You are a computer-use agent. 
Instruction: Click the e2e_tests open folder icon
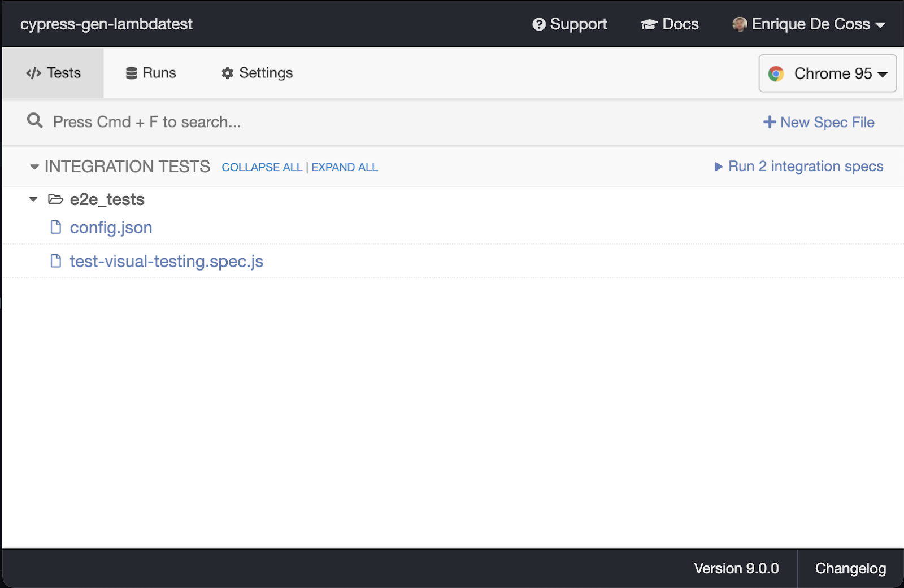(55, 199)
